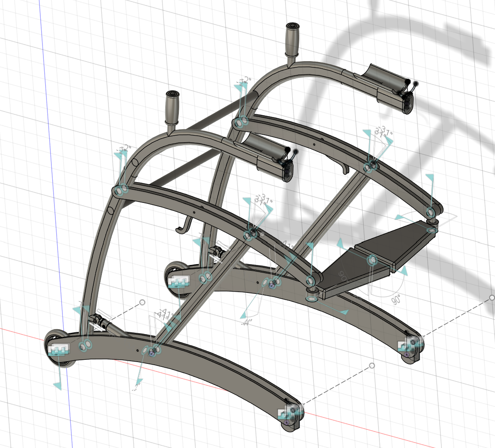Click the 31° angle label above the near upper rail

(263, 199)
